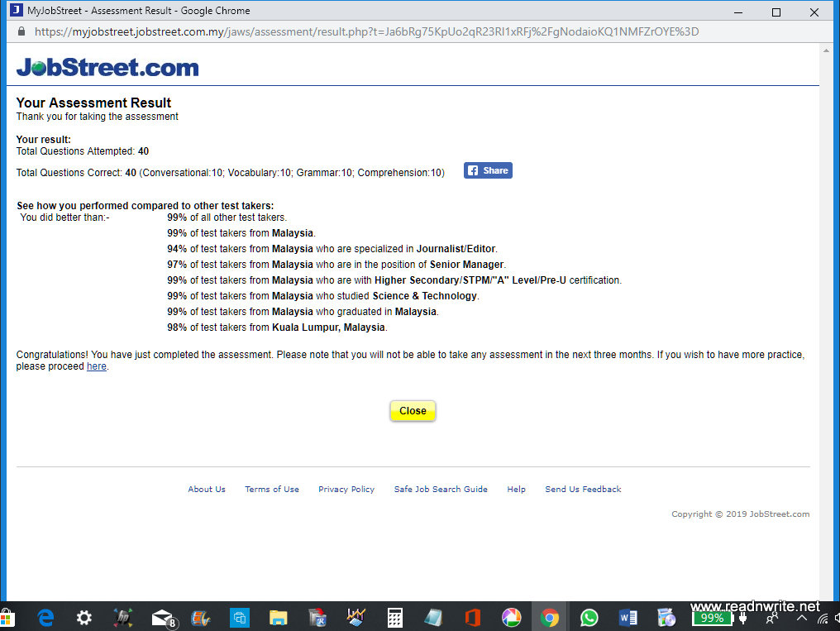Open Microsoft Office from taskbar
The height and width of the screenshot is (631, 840).
[473, 618]
